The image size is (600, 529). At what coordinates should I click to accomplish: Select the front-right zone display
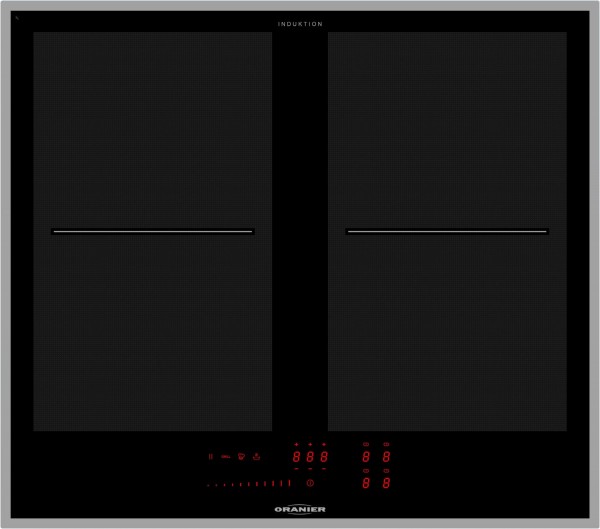(386, 483)
